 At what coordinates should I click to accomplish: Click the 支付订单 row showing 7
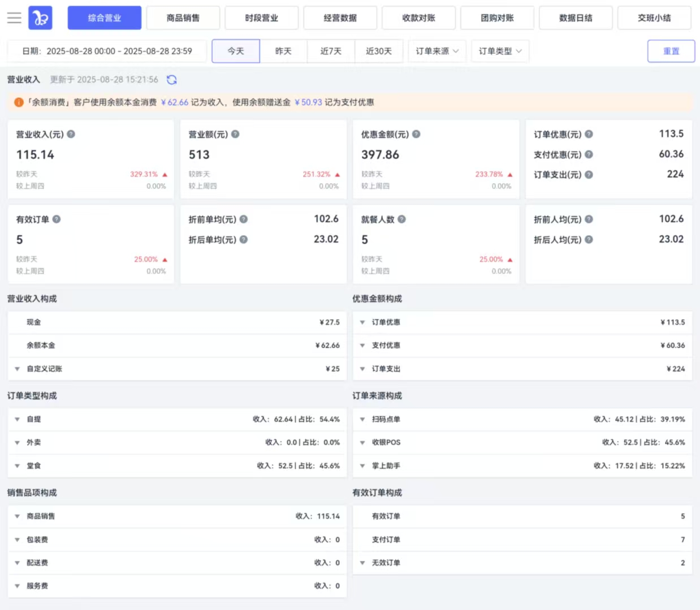tap(522, 540)
